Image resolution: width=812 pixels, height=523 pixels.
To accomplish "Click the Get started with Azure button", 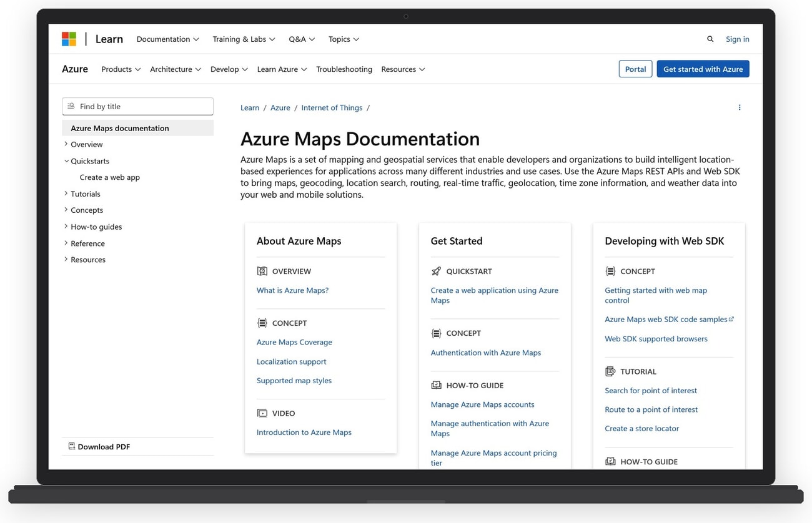I will pos(703,69).
